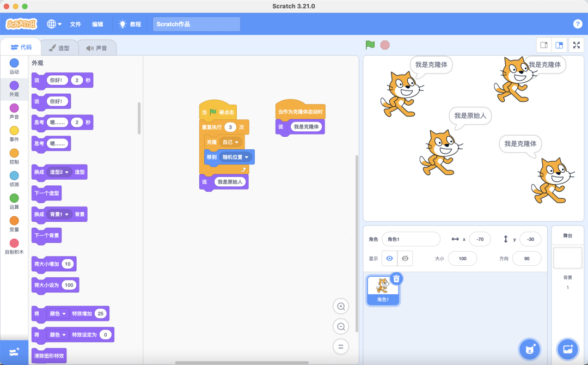The height and width of the screenshot is (365, 588).
Task: Select the 声音 block category
Action: click(14, 112)
